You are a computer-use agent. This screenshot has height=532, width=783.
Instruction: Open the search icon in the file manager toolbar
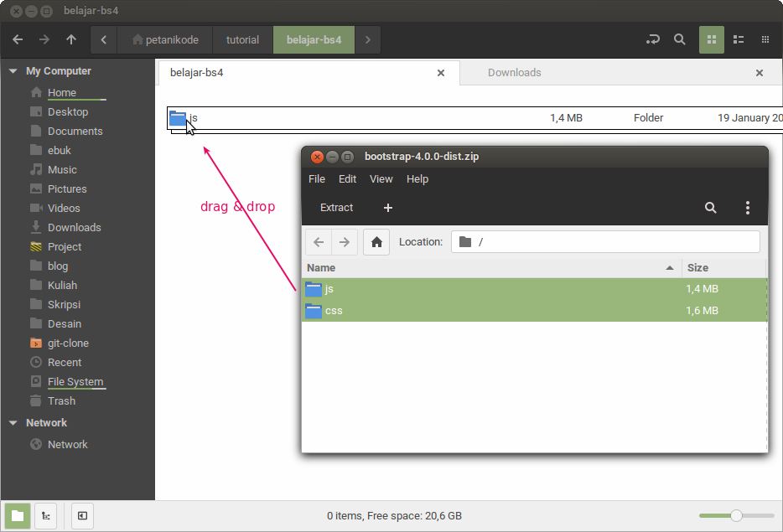(x=680, y=39)
